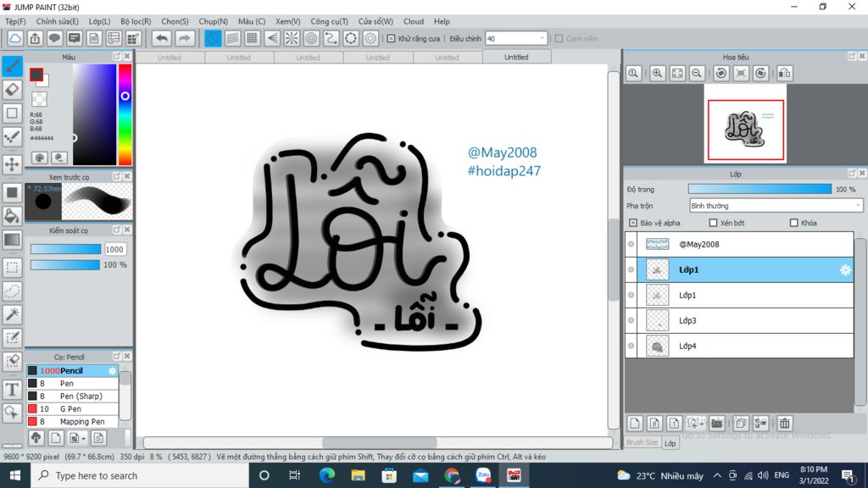The width and height of the screenshot is (868, 488).
Task: Select the Gradient tool
Action: (x=12, y=240)
